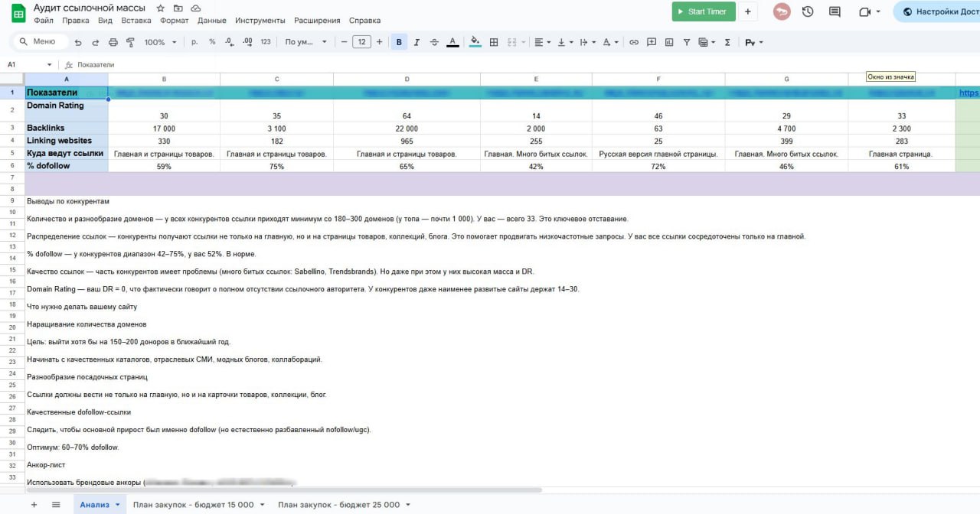This screenshot has height=514, width=980.
Task: Click the Google Sheets home icon
Action: pos(18,13)
